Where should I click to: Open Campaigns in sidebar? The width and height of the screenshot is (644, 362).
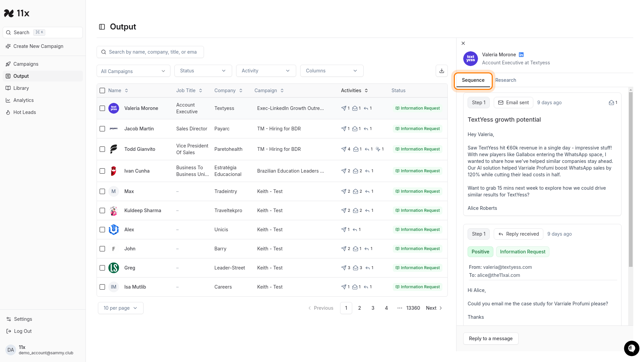[x=43, y=64]
